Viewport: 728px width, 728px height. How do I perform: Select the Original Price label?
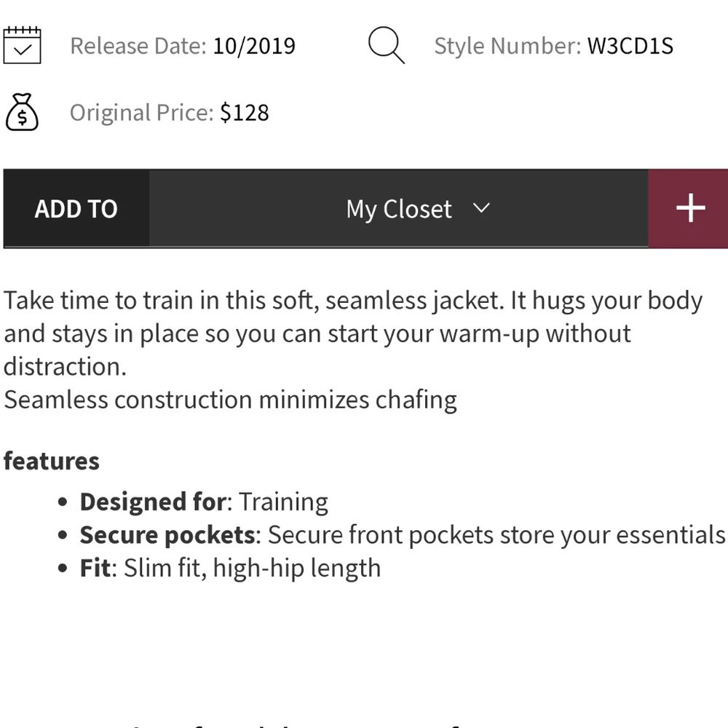click(143, 113)
